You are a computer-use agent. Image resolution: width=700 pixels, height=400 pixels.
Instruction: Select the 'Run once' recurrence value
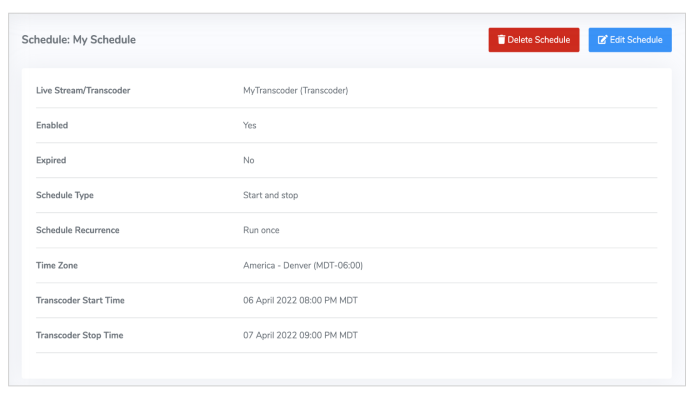261,230
